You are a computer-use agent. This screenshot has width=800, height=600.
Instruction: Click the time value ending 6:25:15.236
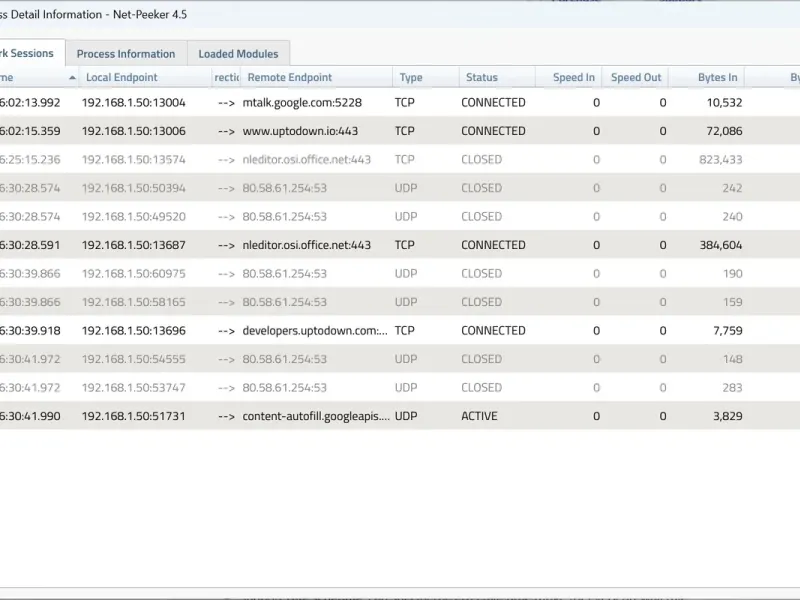tap(30, 160)
